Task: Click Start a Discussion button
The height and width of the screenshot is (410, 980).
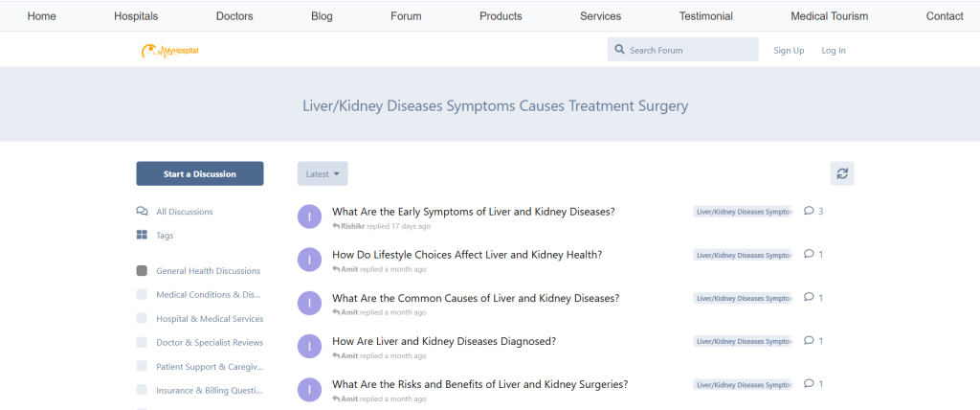Action: [200, 173]
